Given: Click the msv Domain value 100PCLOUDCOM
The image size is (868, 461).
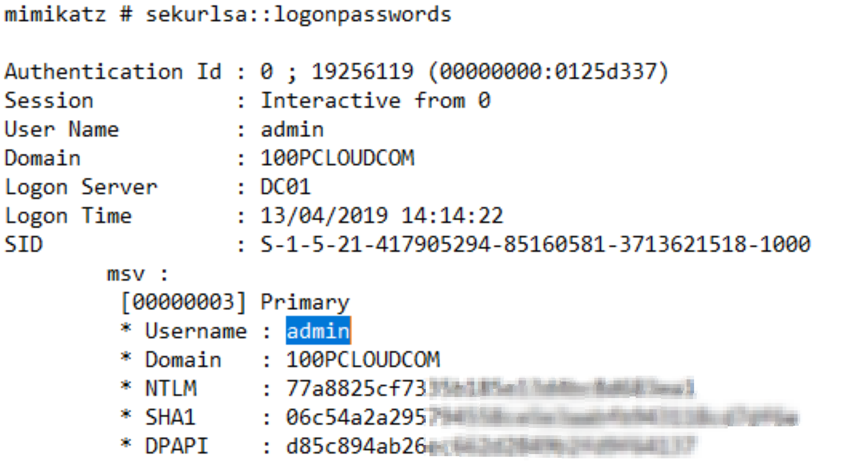Looking at the screenshot, I should (x=363, y=360).
